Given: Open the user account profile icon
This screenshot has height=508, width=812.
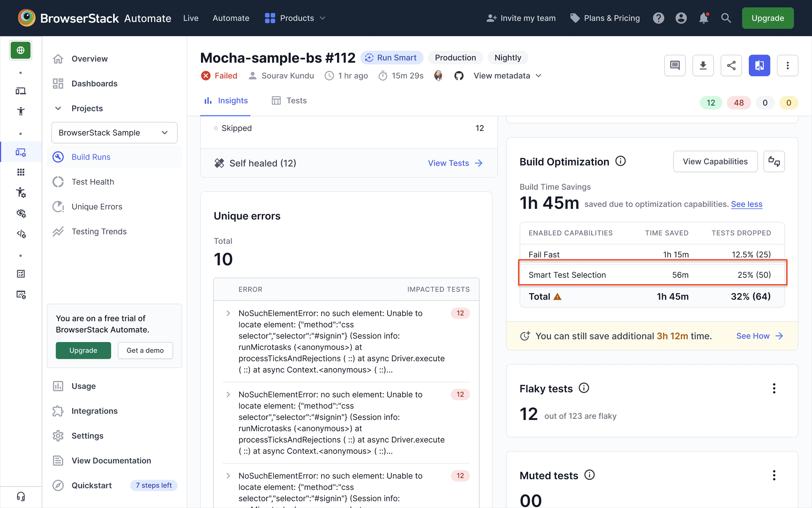Looking at the screenshot, I should pyautogui.click(x=681, y=18).
